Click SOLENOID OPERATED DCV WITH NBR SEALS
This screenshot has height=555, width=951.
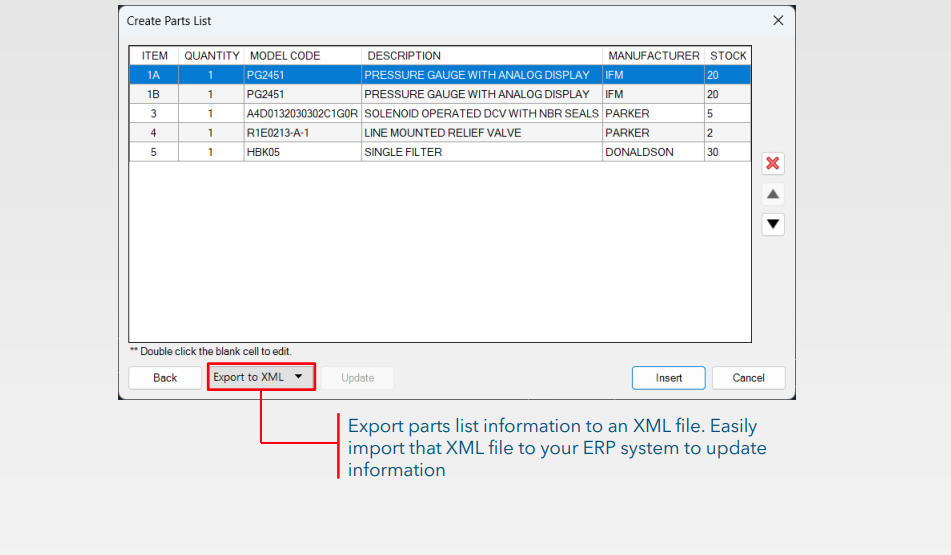482,114
